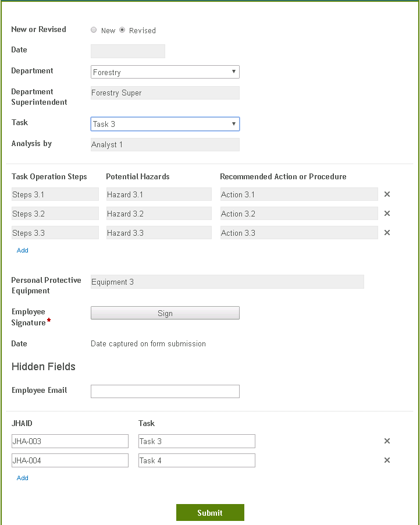This screenshot has height=525, width=420.
Task: Click the Date field at top
Action: (x=128, y=51)
